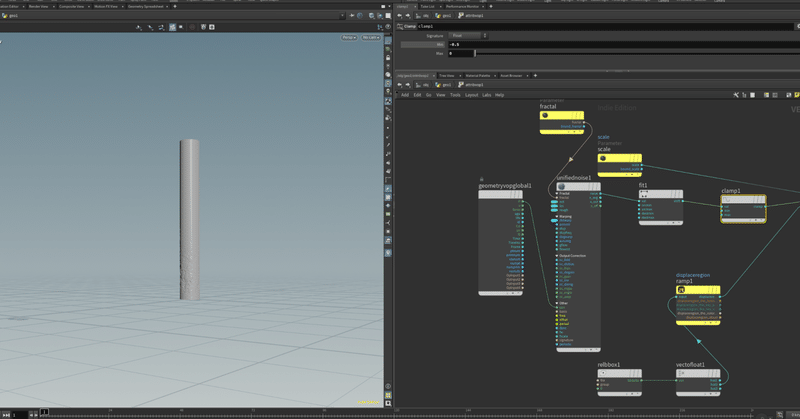The height and width of the screenshot is (419, 800).
Task: Switch to the Composite View tab
Action: (71, 7)
